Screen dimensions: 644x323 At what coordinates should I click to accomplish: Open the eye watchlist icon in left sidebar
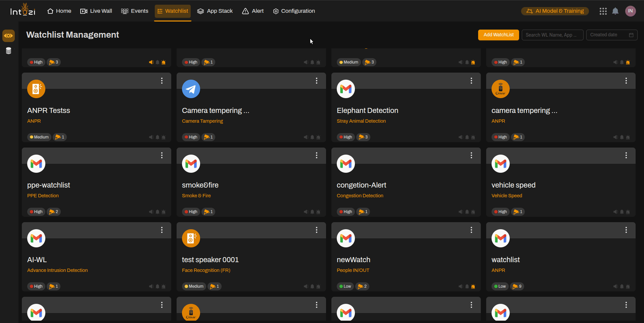click(x=8, y=36)
